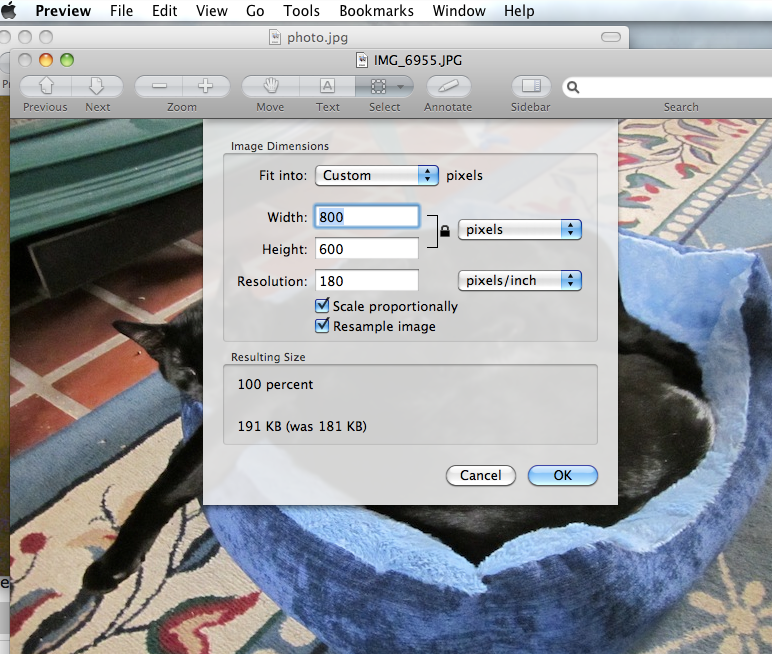This screenshot has width=772, height=654.
Task: Open the Help menu
Action: pyautogui.click(x=519, y=11)
